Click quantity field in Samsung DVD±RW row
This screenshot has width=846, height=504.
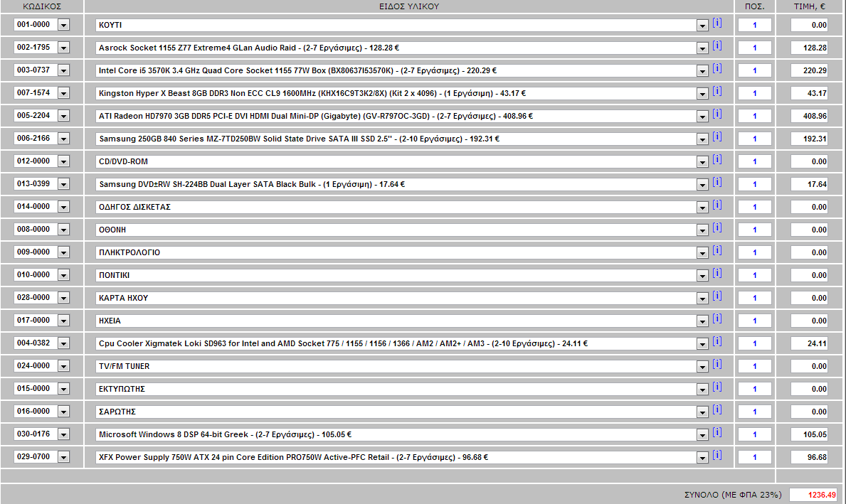tap(755, 184)
